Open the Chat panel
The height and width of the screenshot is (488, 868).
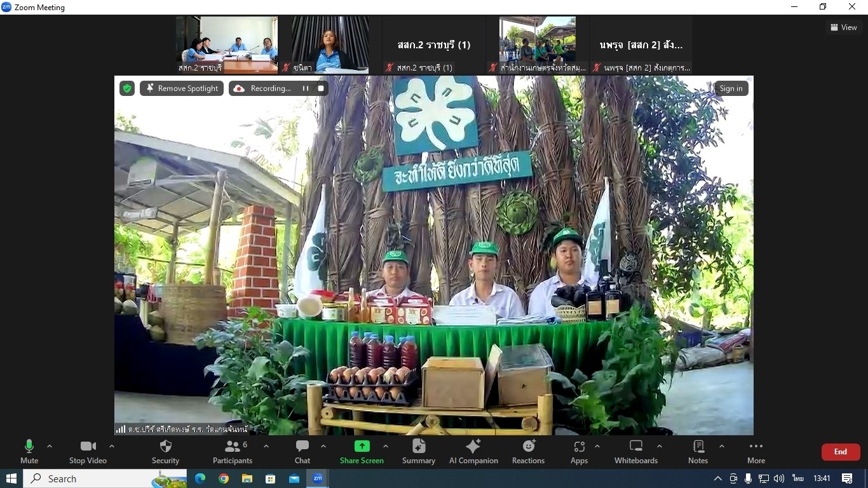[302, 451]
